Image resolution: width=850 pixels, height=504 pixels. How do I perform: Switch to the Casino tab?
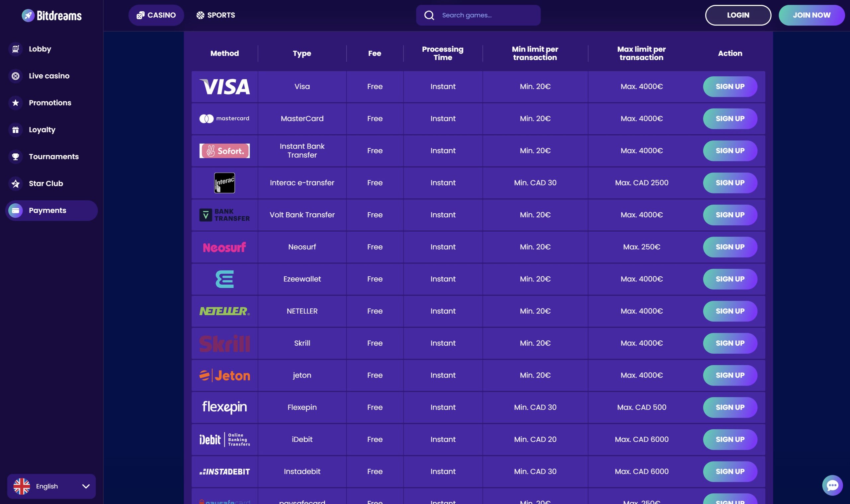[x=156, y=15]
